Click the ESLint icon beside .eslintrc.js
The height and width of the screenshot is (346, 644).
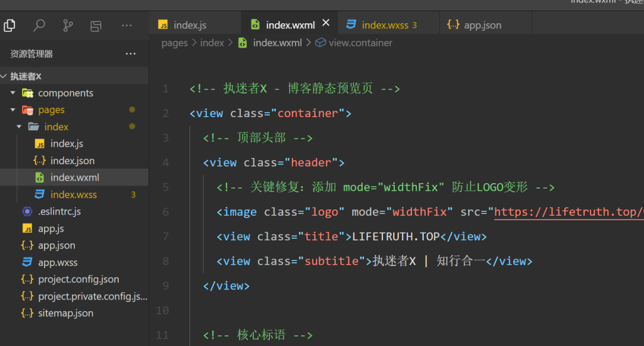click(27, 211)
